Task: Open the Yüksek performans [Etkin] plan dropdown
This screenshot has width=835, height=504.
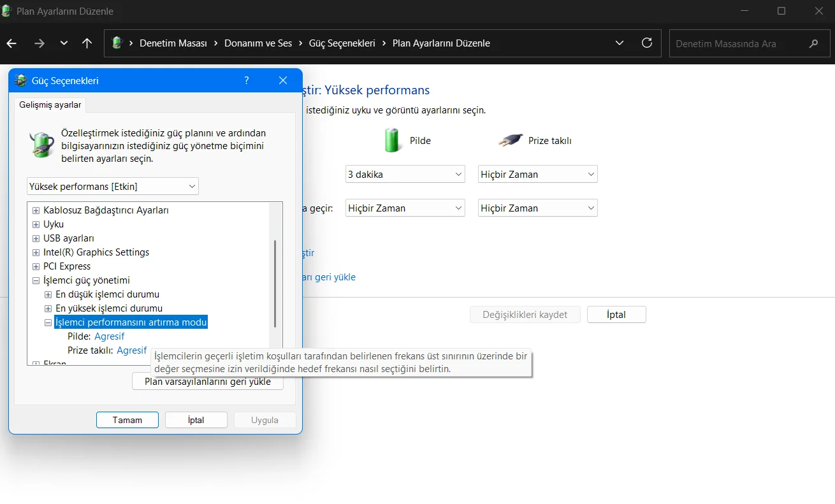Action: (x=113, y=186)
